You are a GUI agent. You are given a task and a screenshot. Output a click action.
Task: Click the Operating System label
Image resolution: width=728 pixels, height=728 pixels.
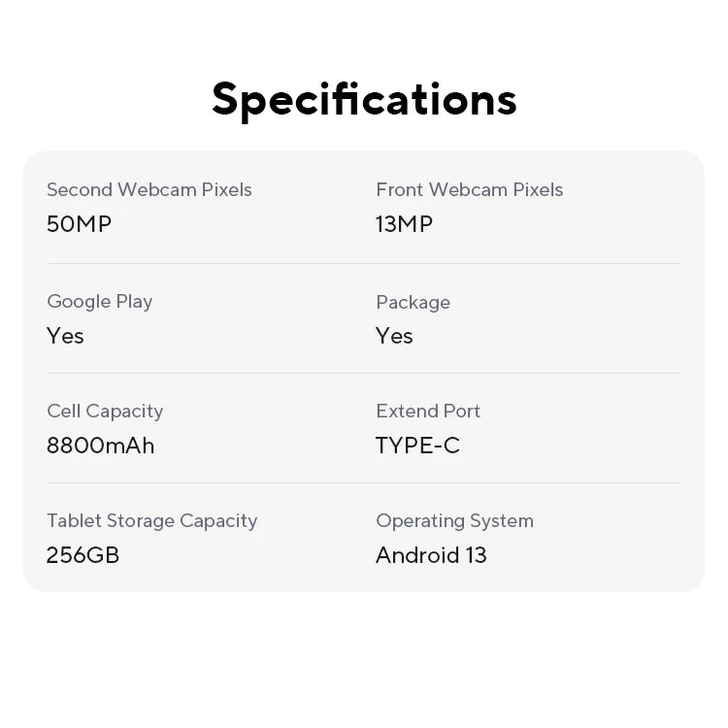pos(454,521)
